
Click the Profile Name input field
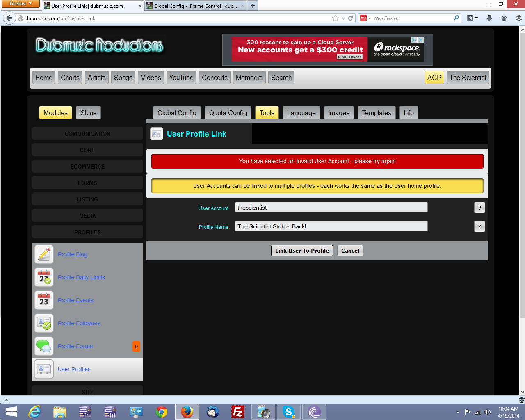[x=331, y=226]
